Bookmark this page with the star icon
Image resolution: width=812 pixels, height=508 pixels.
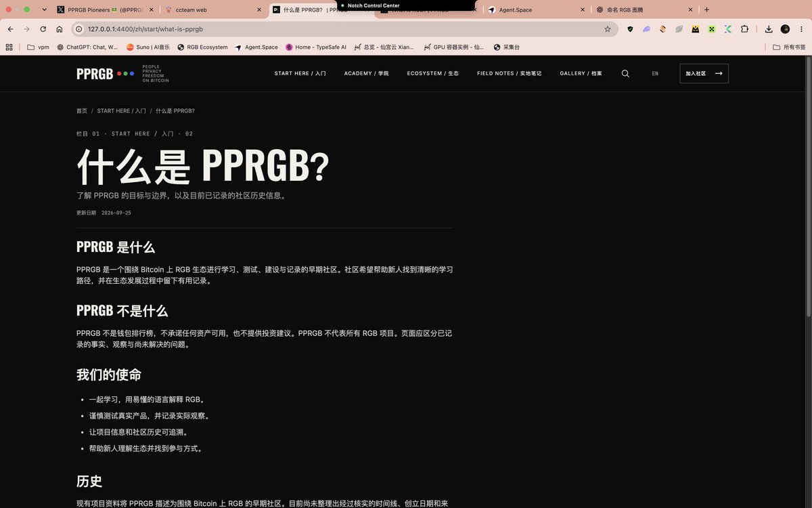(607, 29)
